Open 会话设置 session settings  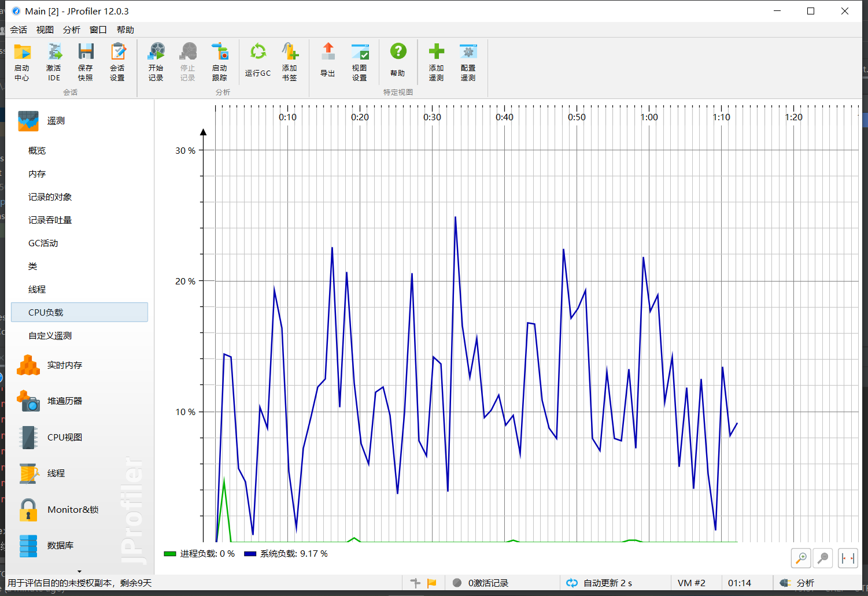117,62
